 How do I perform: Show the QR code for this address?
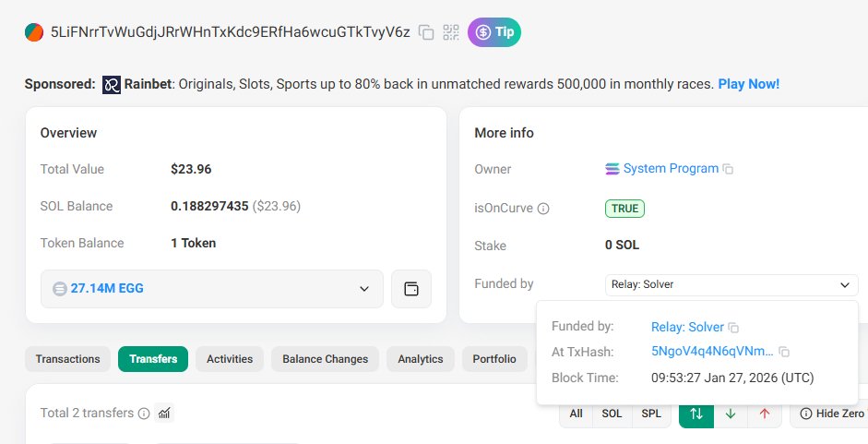tap(451, 32)
